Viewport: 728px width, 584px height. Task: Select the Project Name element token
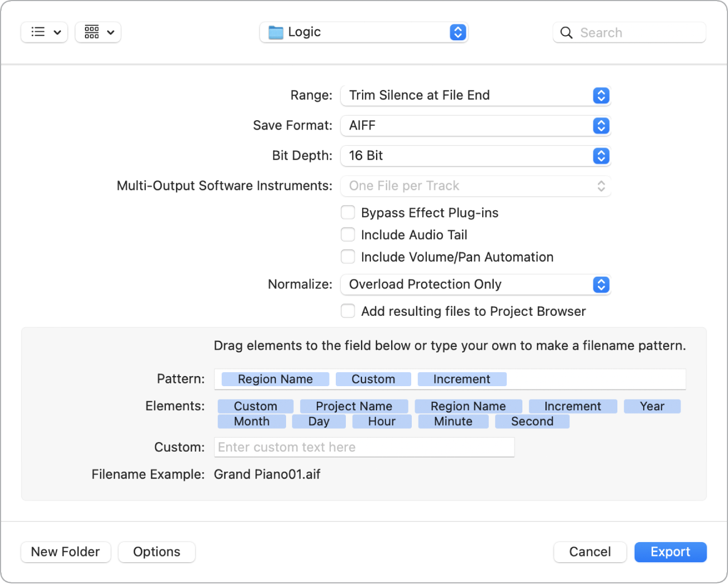pyautogui.click(x=354, y=406)
